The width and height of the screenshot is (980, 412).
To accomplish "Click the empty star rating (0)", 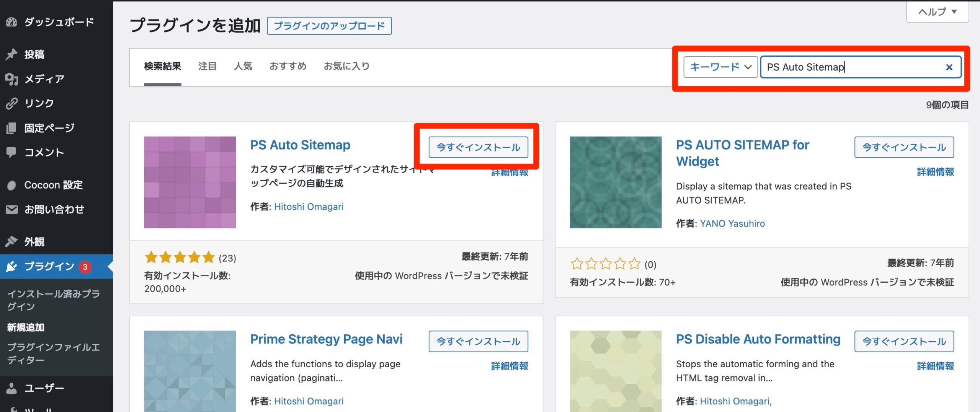I will (x=606, y=264).
